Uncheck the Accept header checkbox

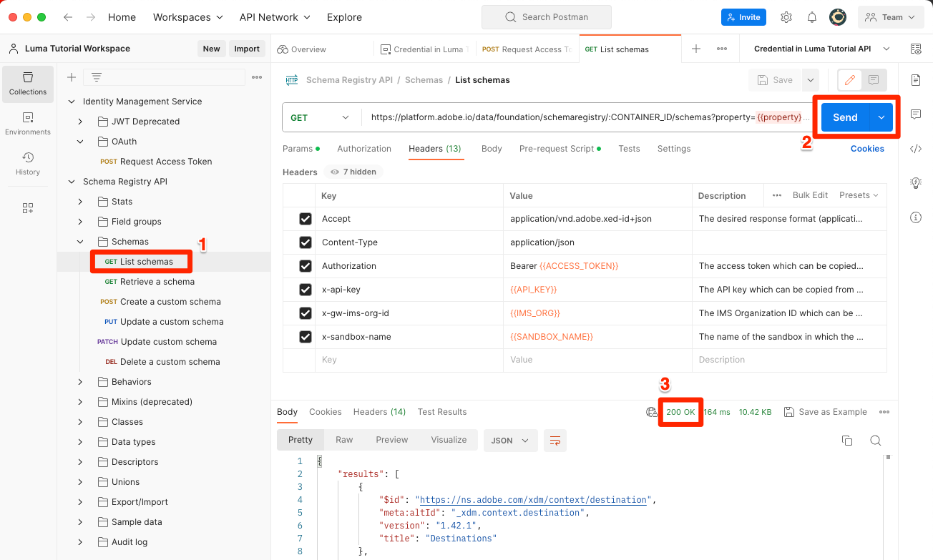tap(306, 219)
